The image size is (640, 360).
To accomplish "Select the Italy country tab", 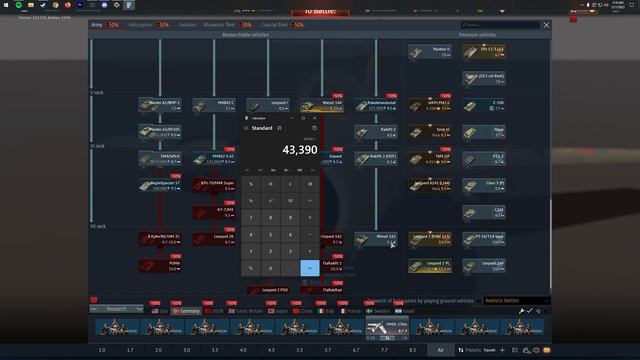I will click(x=326, y=311).
